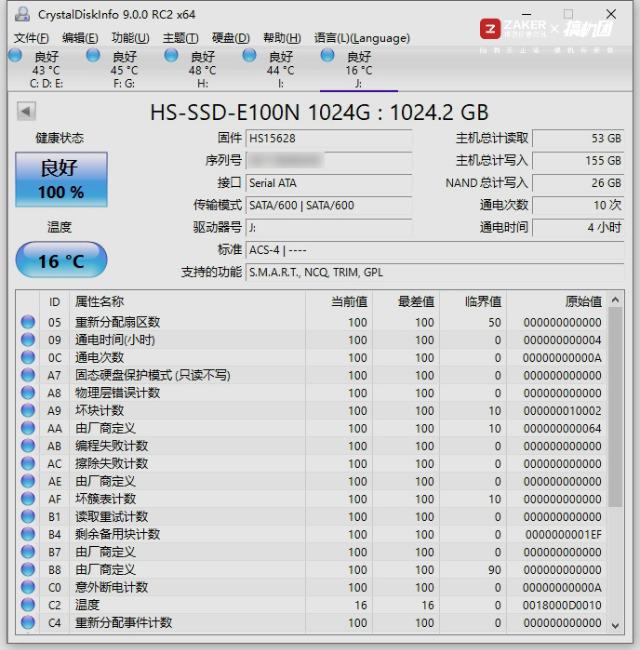Click the status icon for attribute B4
The height and width of the screenshot is (650, 640).
click(x=28, y=534)
